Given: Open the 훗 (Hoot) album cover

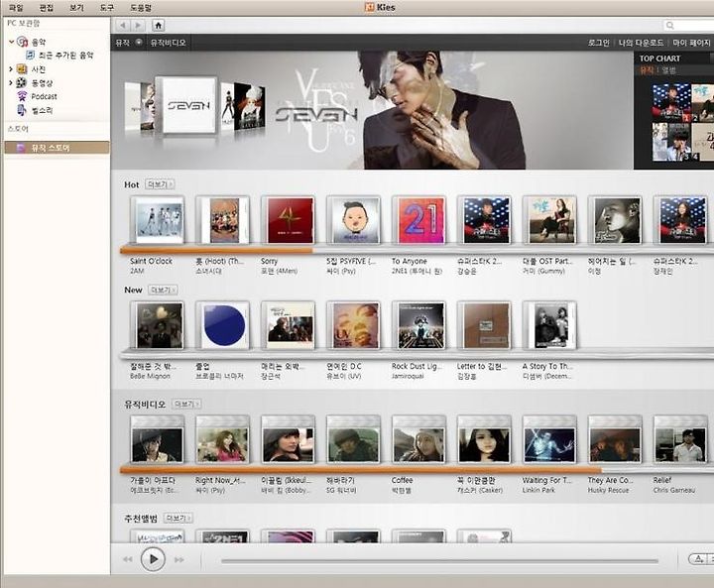Looking at the screenshot, I should pyautogui.click(x=223, y=221).
